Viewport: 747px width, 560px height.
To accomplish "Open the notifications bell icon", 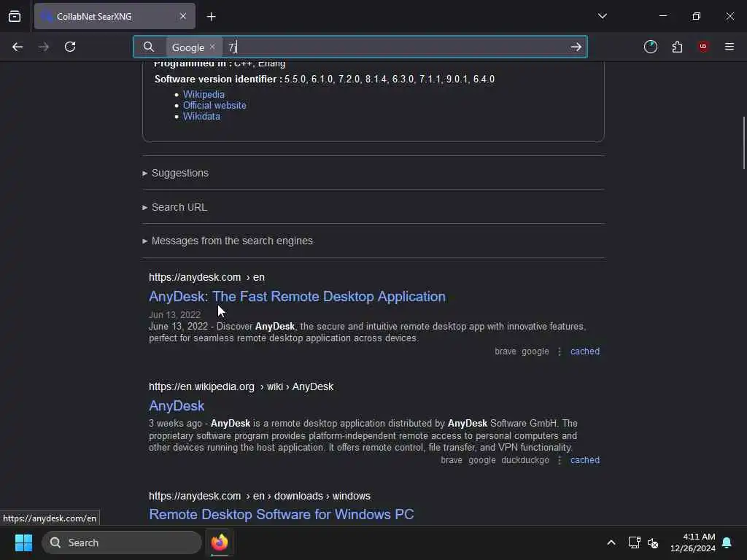I will (727, 542).
